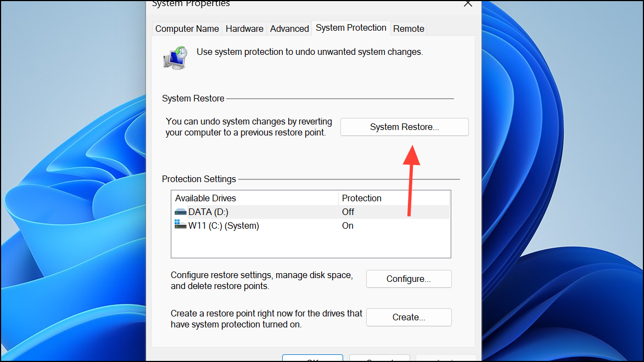Stay on the System Protection tab
The width and height of the screenshot is (644, 362).
click(x=351, y=27)
